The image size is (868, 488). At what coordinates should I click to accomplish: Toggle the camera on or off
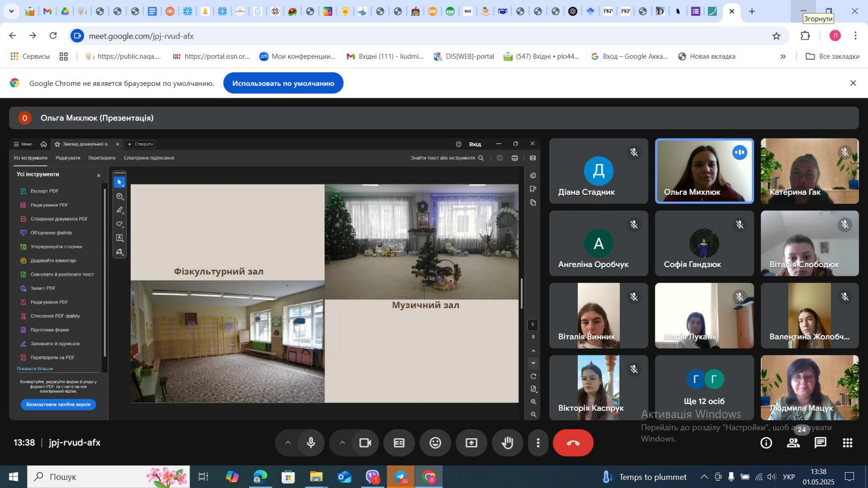(365, 443)
